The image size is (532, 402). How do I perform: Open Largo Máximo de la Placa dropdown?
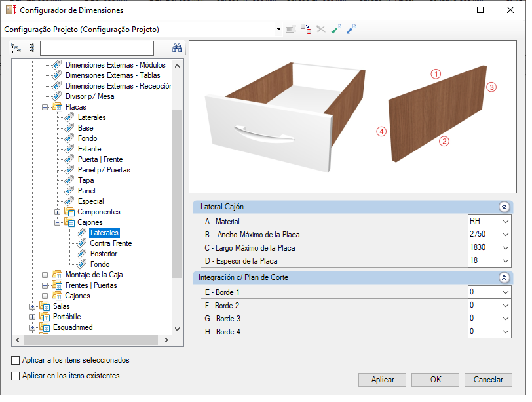point(506,248)
